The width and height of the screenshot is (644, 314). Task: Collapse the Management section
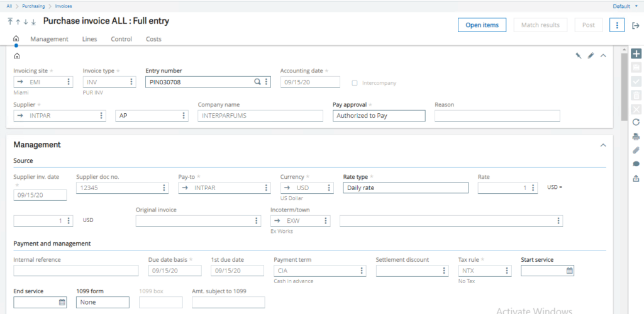(x=603, y=145)
